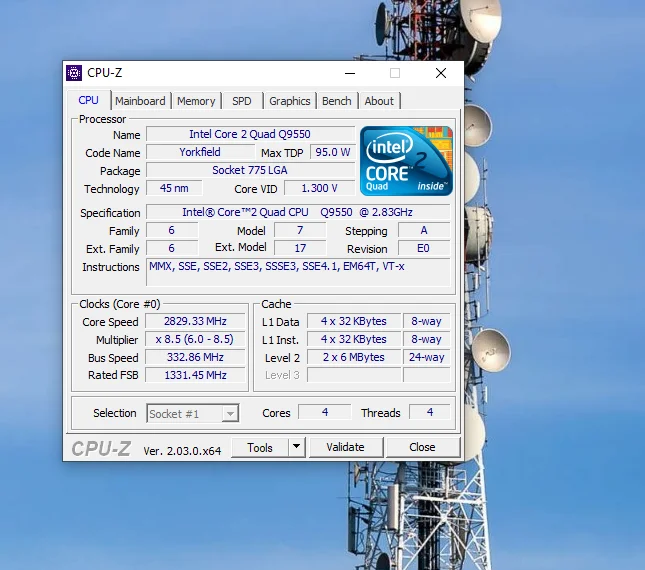Click the Rated FSB value 1331.45 MHz
645x570 pixels.
pyautogui.click(x=195, y=375)
